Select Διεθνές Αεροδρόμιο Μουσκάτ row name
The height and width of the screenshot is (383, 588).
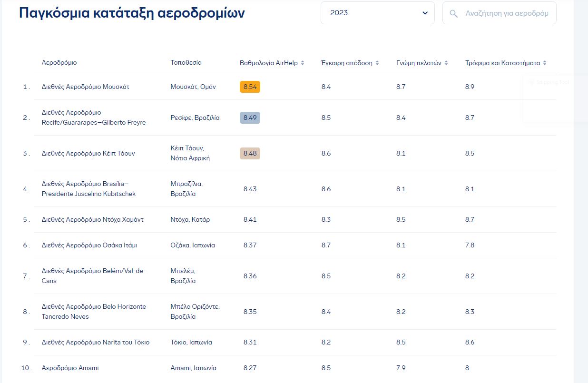pos(86,87)
